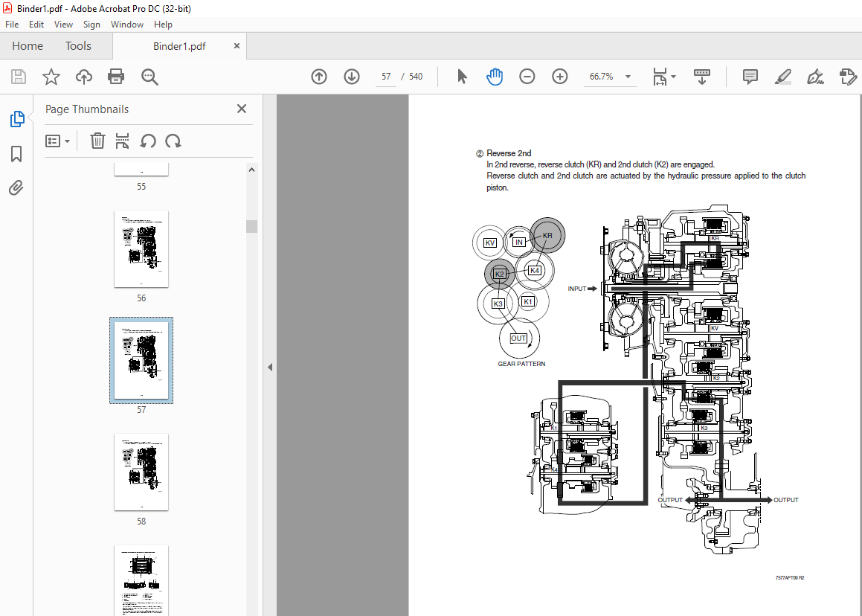Open the Window menu

click(127, 25)
